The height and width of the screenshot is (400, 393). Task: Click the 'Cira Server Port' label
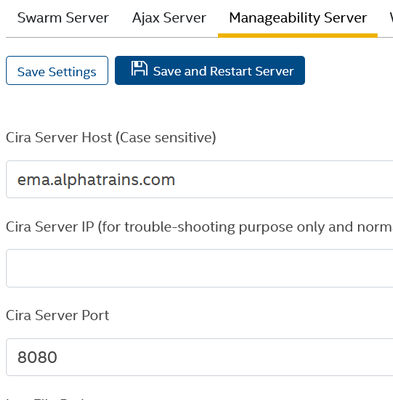57,315
